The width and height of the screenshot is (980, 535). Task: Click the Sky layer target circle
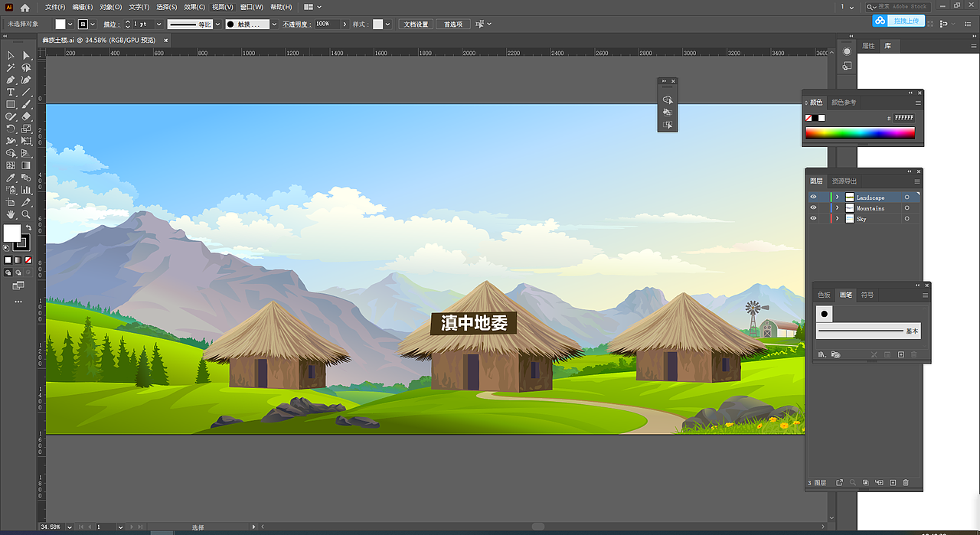[907, 219]
